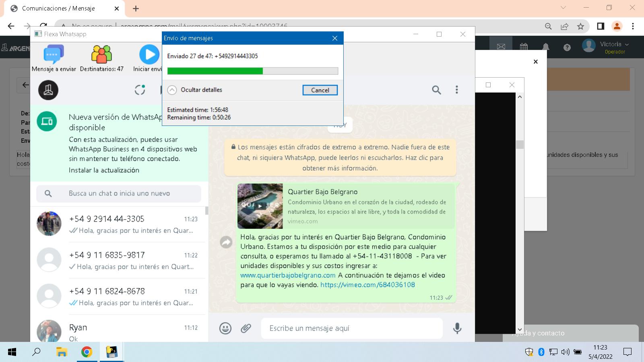The width and height of the screenshot is (644, 362).
Task: Click the taskbar clock showing 11:23
Action: tap(600, 352)
